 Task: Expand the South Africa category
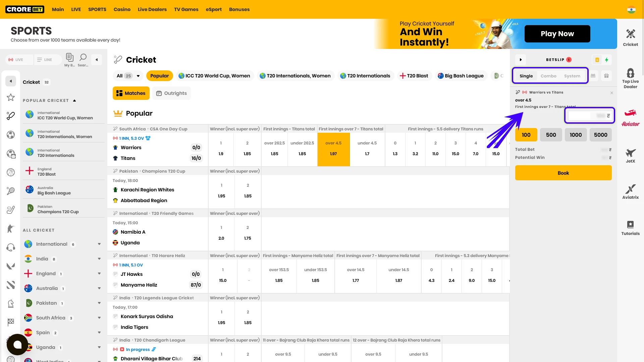click(99, 318)
